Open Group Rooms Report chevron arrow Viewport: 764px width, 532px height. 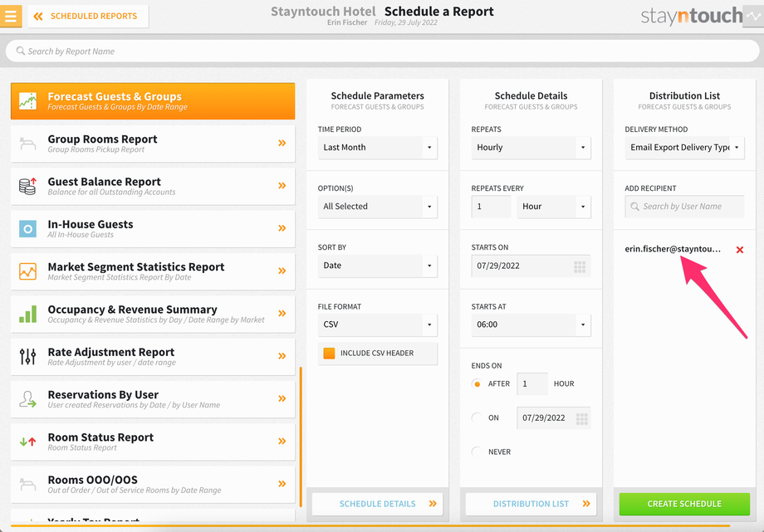click(282, 143)
